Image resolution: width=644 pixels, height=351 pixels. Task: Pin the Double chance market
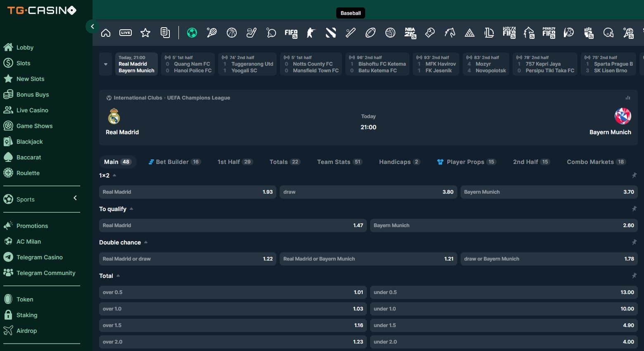pos(634,242)
